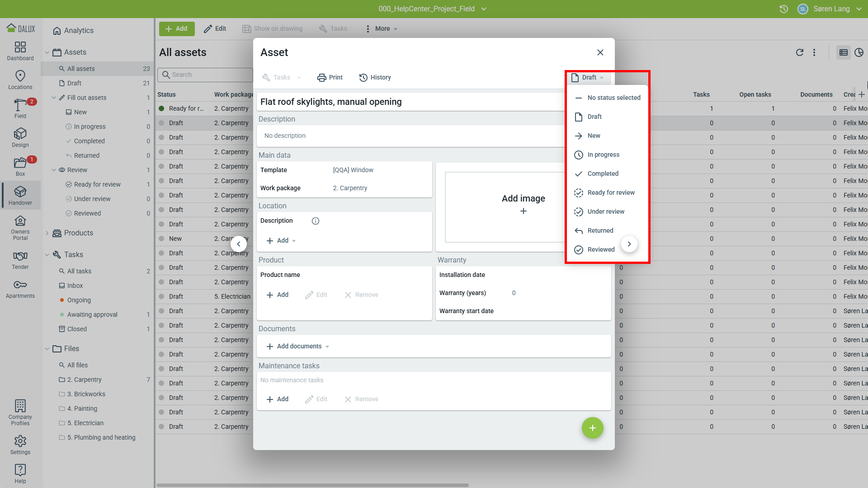
Task: Collapse the Assets tree section
Action: tap(47, 52)
